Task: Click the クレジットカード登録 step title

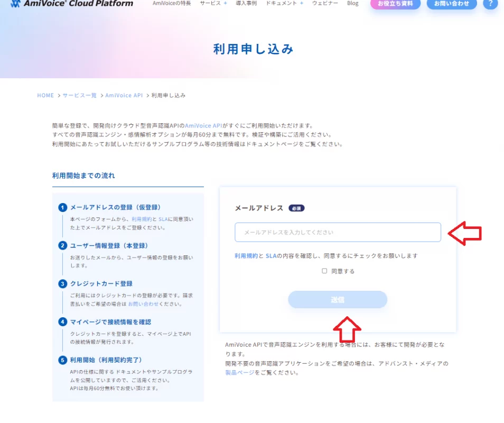Action: (x=101, y=283)
